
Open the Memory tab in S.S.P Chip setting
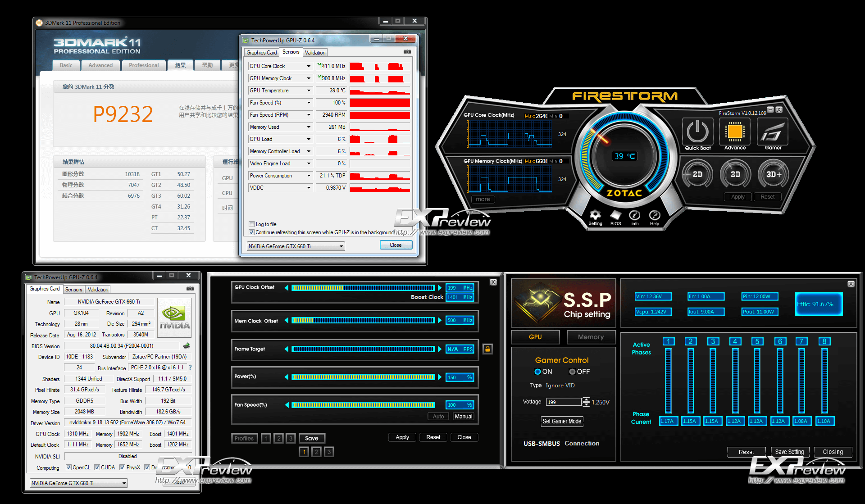590,337
